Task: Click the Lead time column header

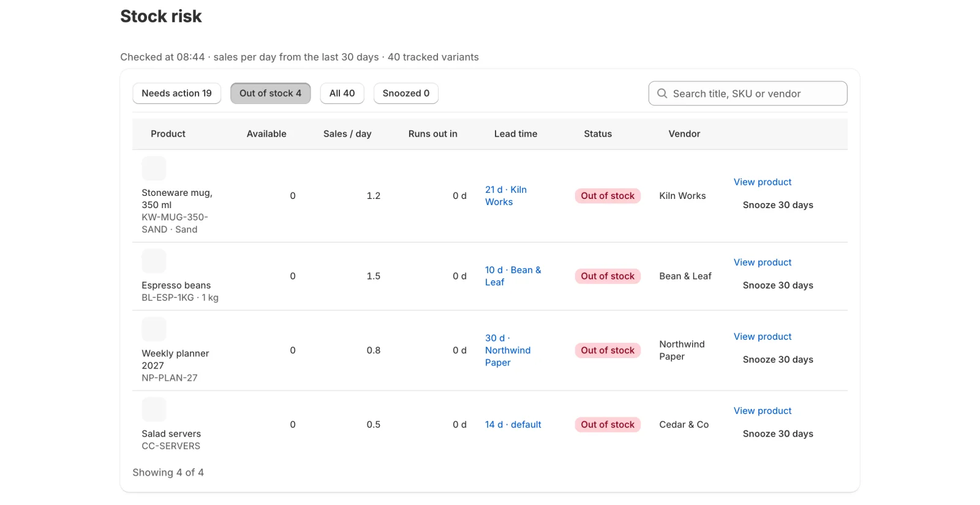Action: (516, 133)
